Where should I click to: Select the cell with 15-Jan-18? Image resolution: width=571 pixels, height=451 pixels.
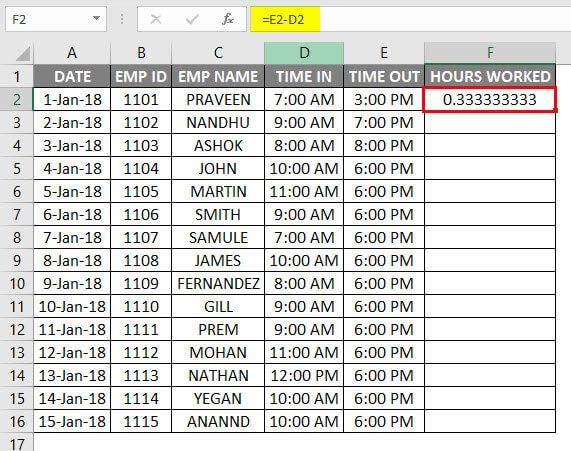tap(72, 421)
